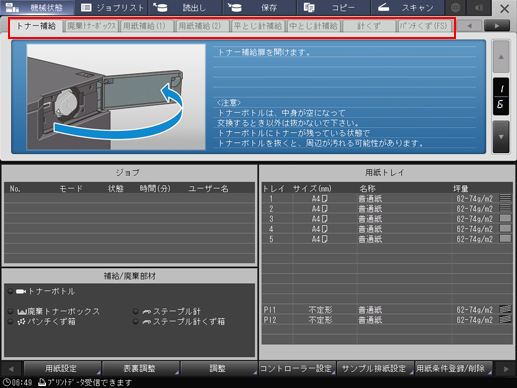This screenshot has width=517, height=388.
Task: Select the トナー補給 tab
Action: tap(36, 26)
